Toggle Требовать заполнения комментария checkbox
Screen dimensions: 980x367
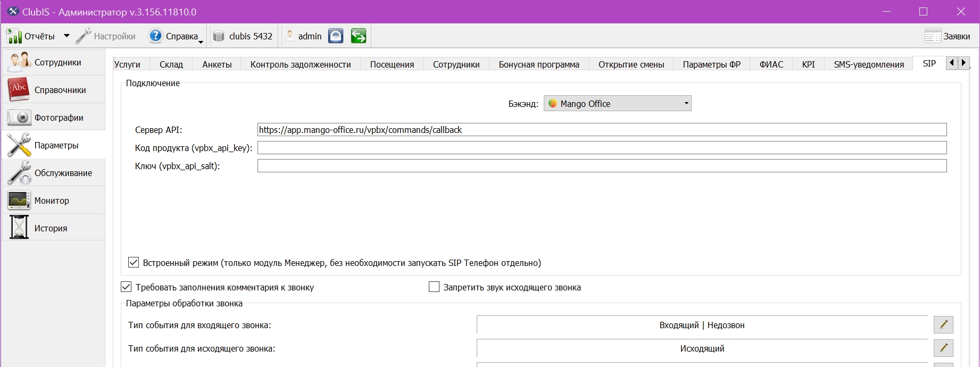coord(126,287)
